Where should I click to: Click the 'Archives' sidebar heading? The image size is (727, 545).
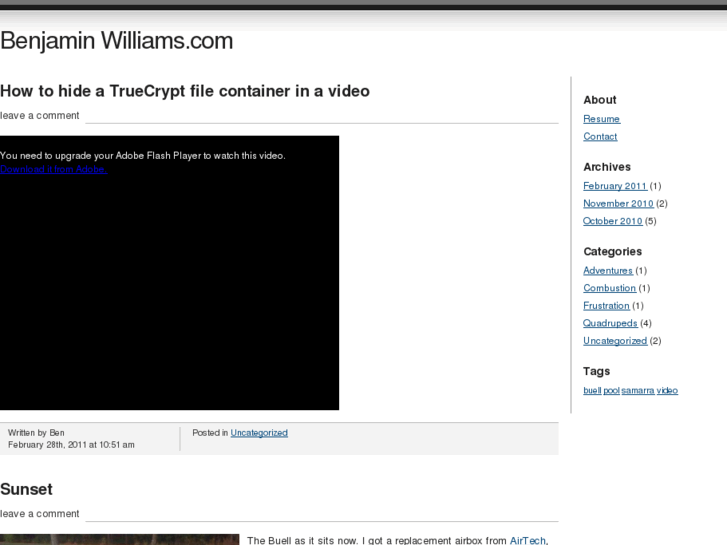(607, 167)
